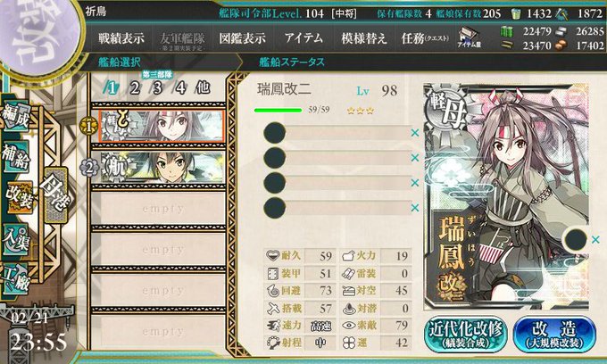The width and height of the screenshot is (607, 364).
Task: Open the 入渠 docking repair icon
Action: pos(16,240)
